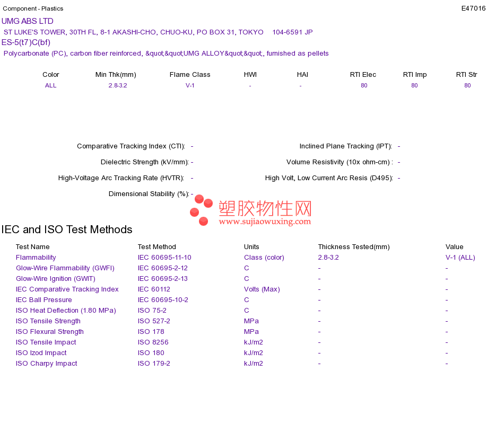Open the Glow-Wire Flammability (GWFI) link

coord(65,268)
